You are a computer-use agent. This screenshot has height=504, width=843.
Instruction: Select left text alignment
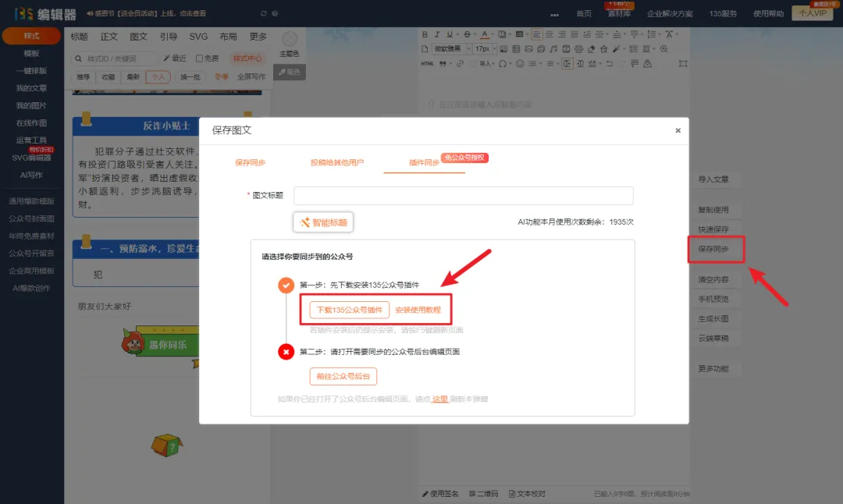pos(536,34)
